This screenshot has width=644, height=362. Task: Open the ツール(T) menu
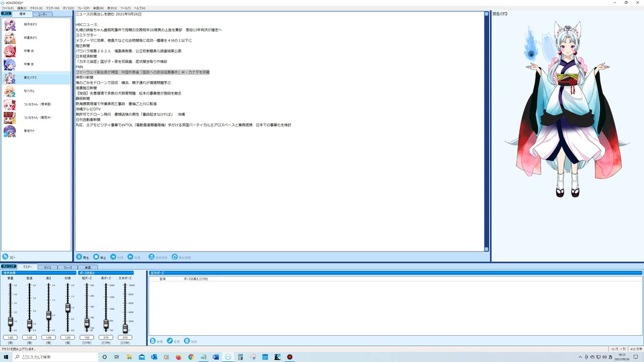click(x=125, y=8)
